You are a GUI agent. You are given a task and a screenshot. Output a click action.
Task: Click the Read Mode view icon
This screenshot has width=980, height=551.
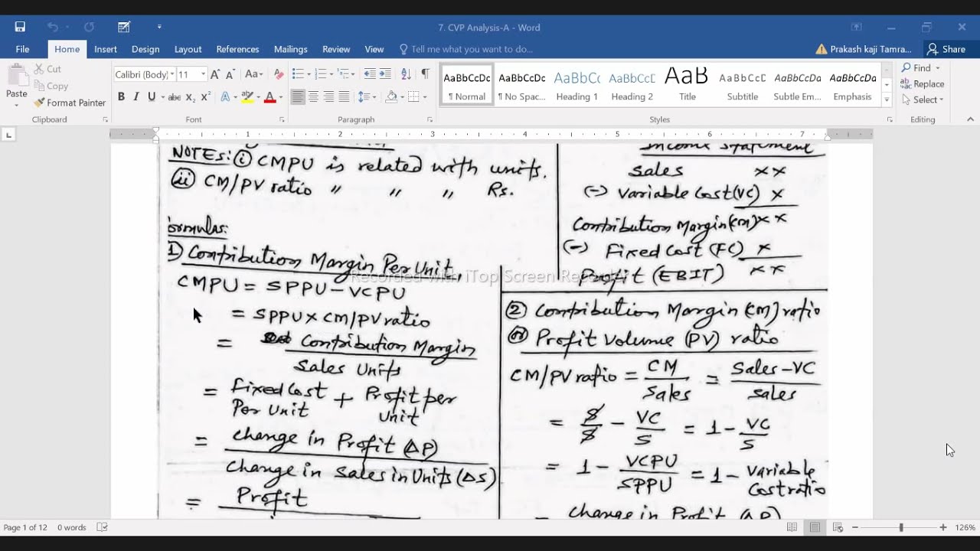(792, 527)
